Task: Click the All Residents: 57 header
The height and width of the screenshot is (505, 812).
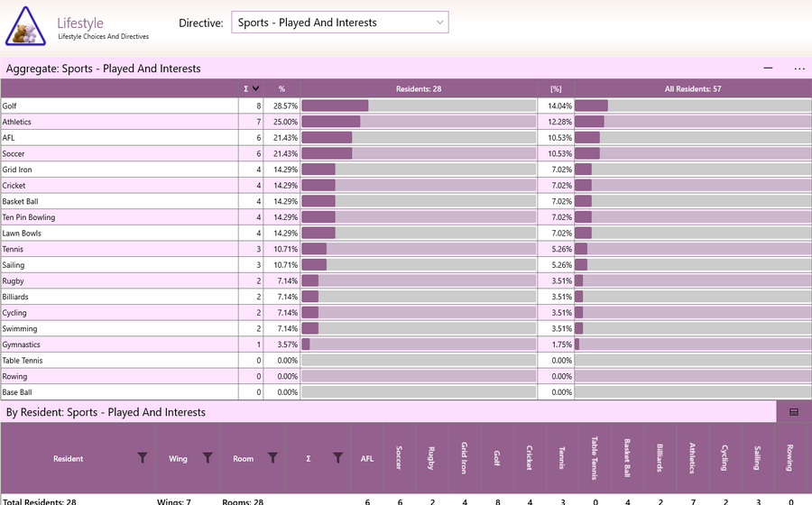Action: pos(693,88)
